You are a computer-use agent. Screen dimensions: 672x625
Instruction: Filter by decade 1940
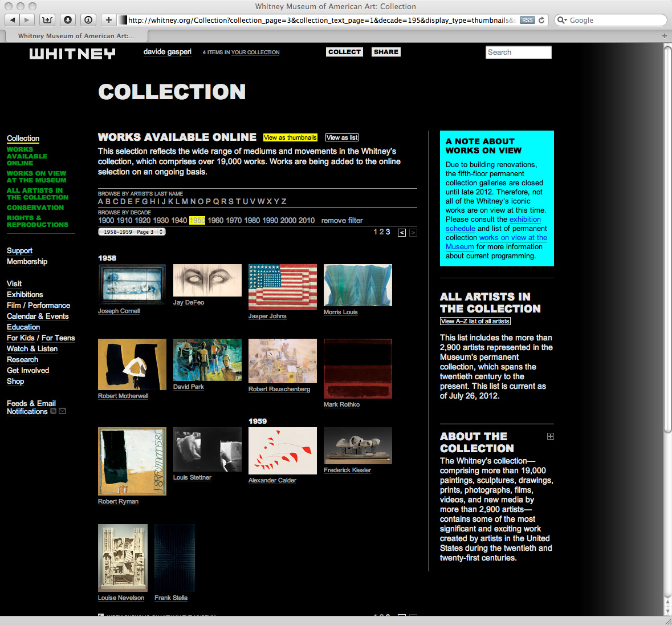click(x=179, y=220)
